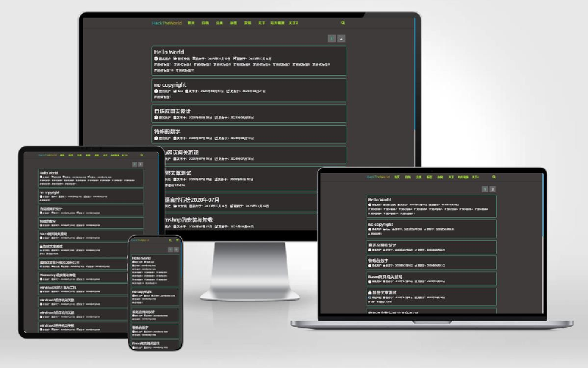Click the search icon on the desktop monitor
588x368 pixels.
pyautogui.click(x=343, y=23)
